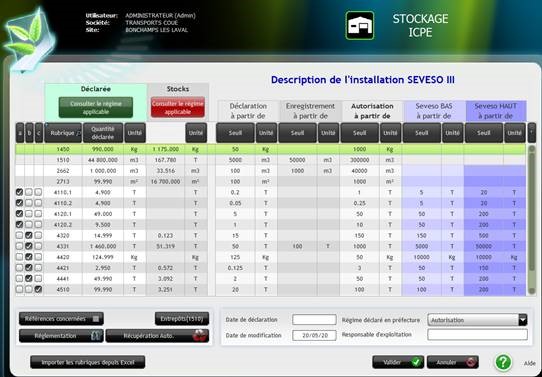Toggle column b checkbox for rubrique 4331

coord(29,246)
